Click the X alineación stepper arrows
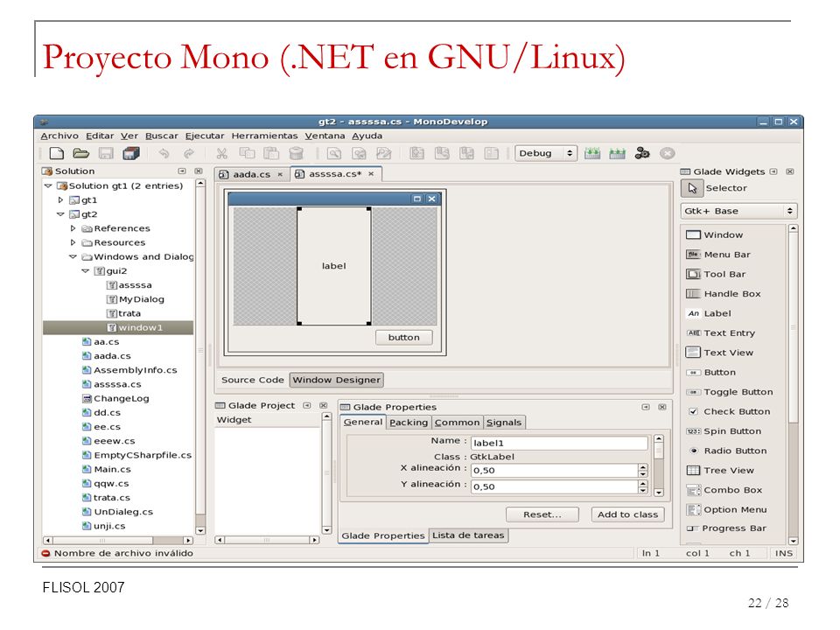This screenshot has height=630, width=840. pos(643,471)
